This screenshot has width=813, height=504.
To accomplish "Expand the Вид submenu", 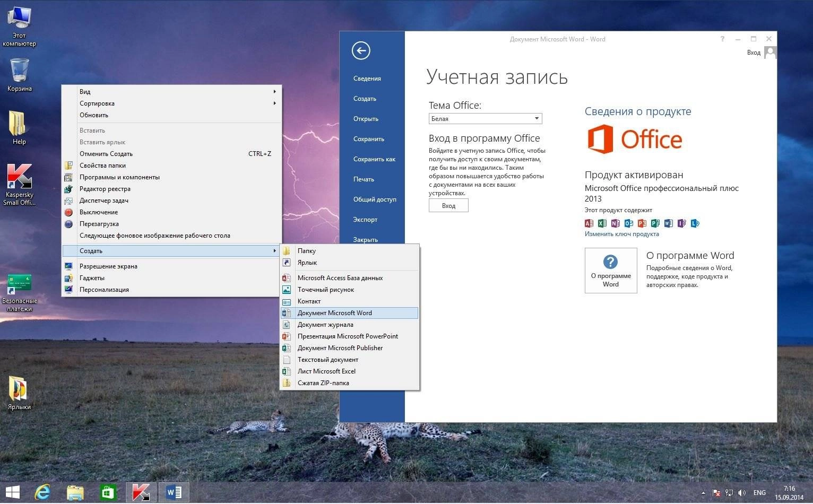I will (x=172, y=92).
